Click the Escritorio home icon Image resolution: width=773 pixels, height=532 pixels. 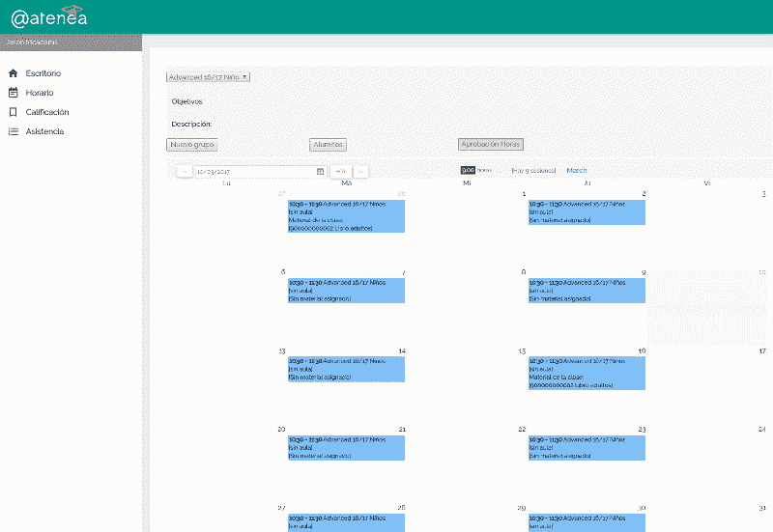pos(14,73)
